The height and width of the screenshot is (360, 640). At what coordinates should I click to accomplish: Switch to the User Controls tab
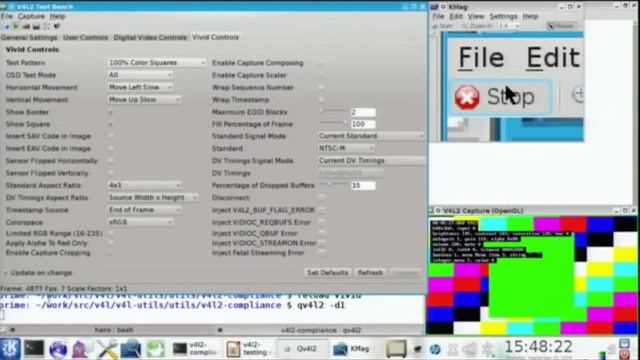[85, 37]
